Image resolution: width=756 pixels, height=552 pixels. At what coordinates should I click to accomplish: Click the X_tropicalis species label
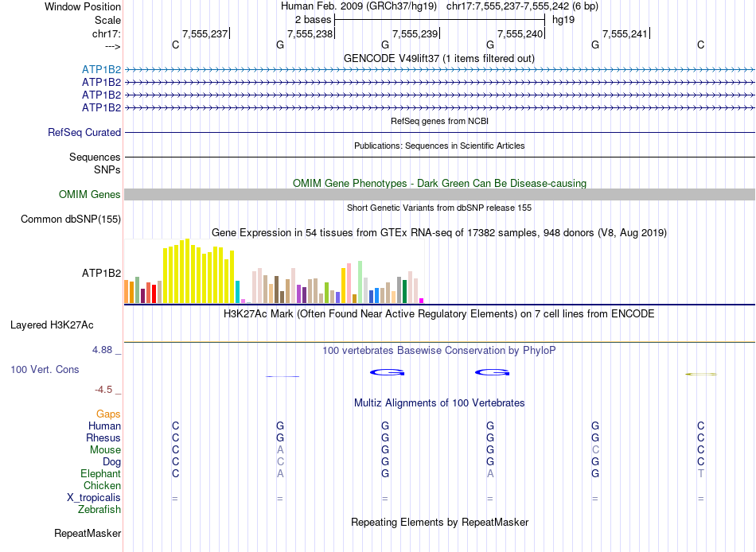click(x=94, y=498)
